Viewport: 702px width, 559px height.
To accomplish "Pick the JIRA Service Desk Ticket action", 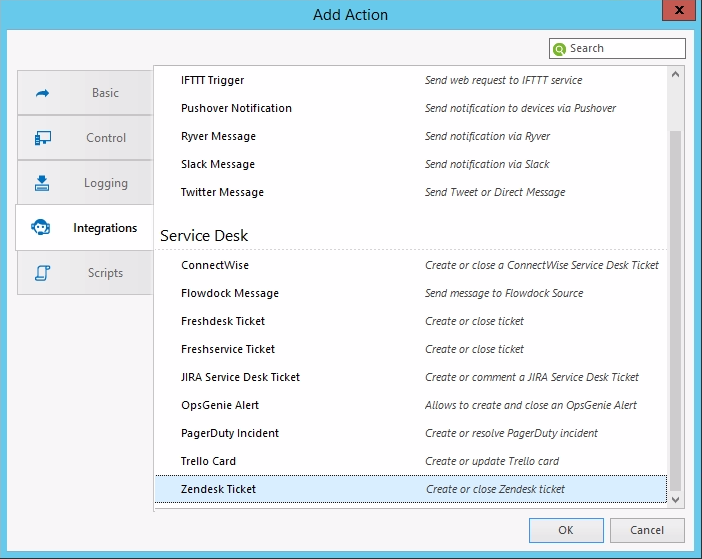I will 411,377.
